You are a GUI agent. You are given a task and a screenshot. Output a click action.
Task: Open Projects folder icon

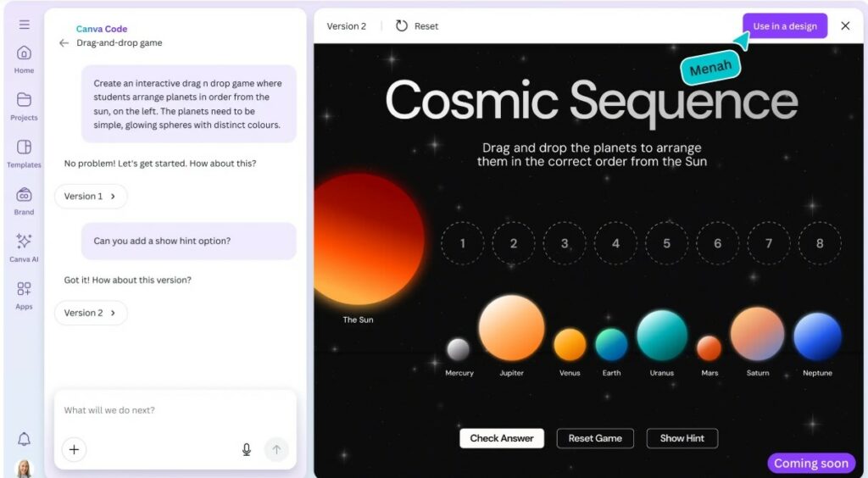[24, 100]
